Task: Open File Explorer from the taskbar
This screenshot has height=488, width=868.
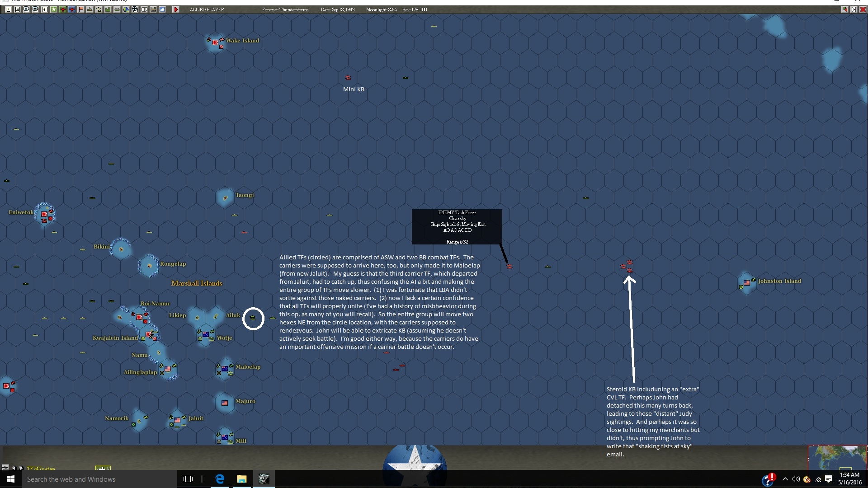Action: point(241,479)
